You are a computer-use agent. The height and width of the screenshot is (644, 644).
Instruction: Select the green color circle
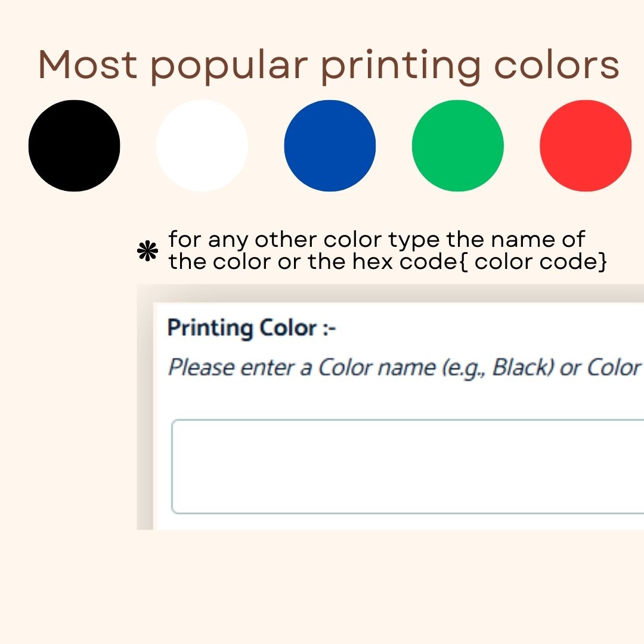pyautogui.click(x=457, y=145)
